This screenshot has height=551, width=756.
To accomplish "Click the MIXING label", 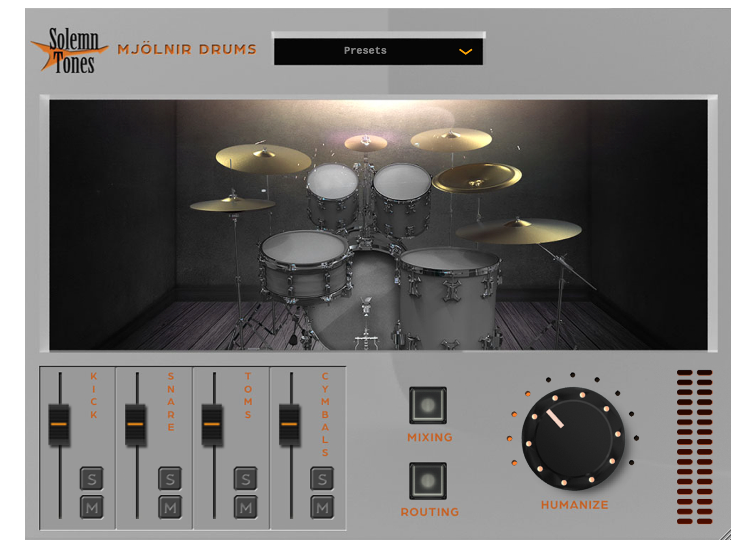I will click(430, 437).
